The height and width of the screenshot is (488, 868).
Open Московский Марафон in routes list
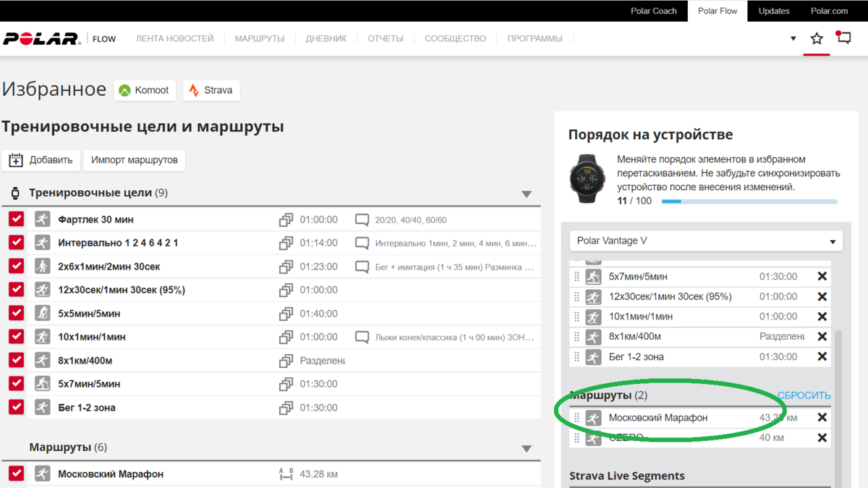pos(111,474)
